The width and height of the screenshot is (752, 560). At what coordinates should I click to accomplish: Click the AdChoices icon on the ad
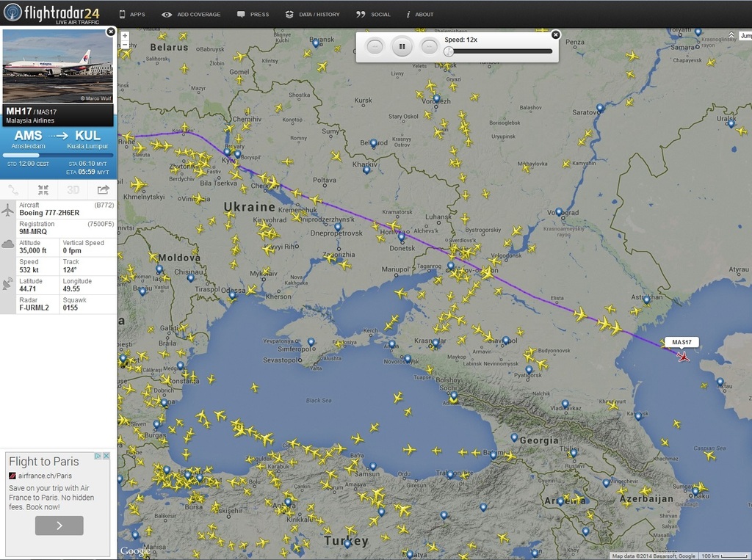(x=98, y=456)
